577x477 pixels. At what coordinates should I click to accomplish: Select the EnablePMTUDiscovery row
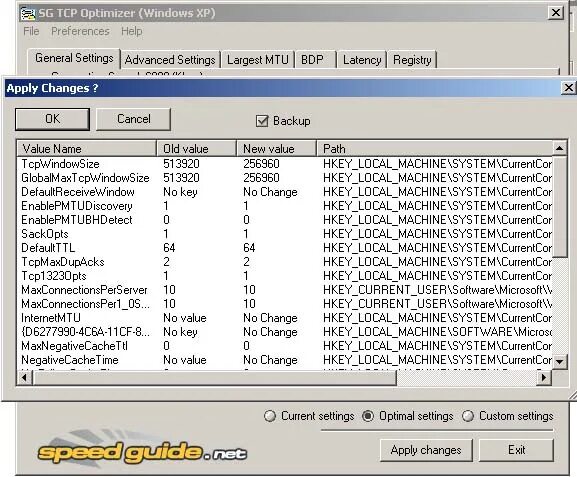point(284,206)
